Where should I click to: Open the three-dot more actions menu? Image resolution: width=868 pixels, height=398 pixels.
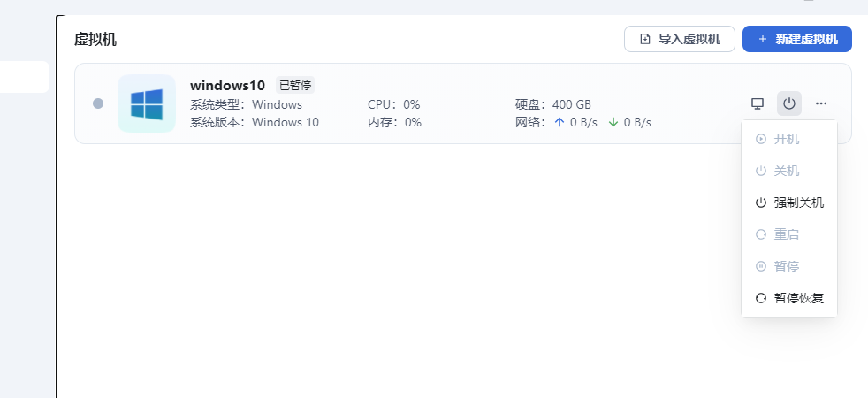pyautogui.click(x=821, y=103)
